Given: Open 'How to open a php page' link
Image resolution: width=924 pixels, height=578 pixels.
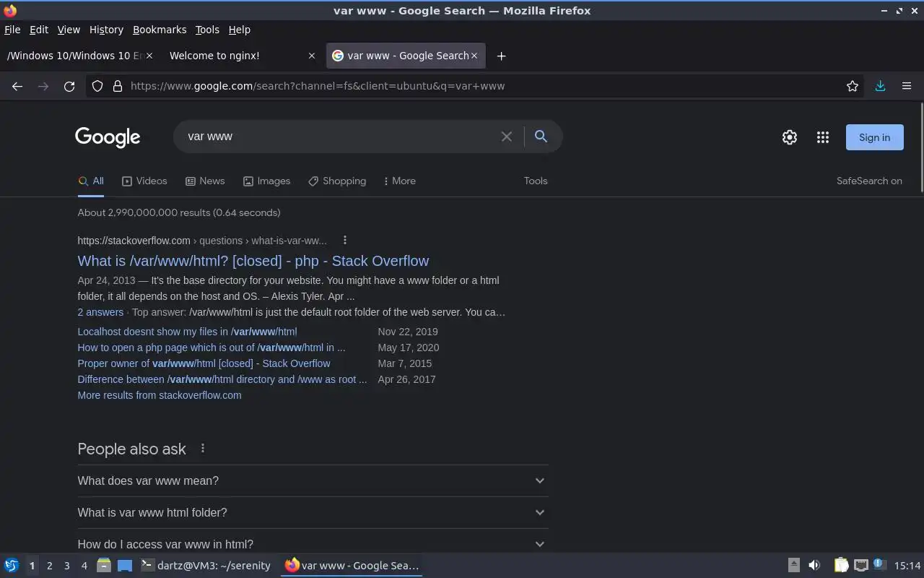Looking at the screenshot, I should tap(212, 348).
